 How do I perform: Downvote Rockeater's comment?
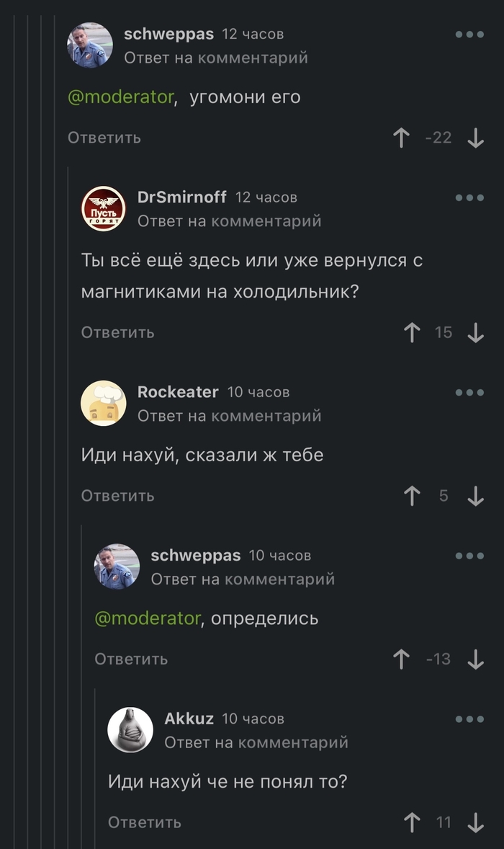coord(475,496)
